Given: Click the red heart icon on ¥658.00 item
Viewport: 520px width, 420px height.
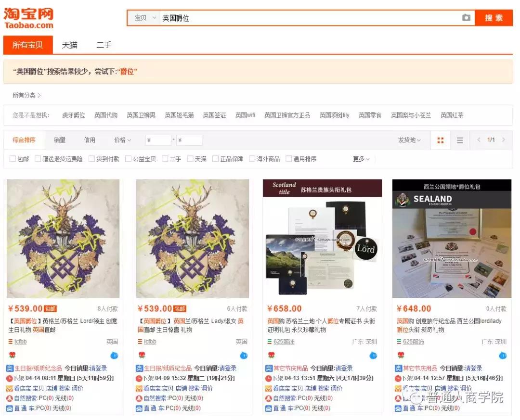Looking at the screenshot, I should pos(271,355).
